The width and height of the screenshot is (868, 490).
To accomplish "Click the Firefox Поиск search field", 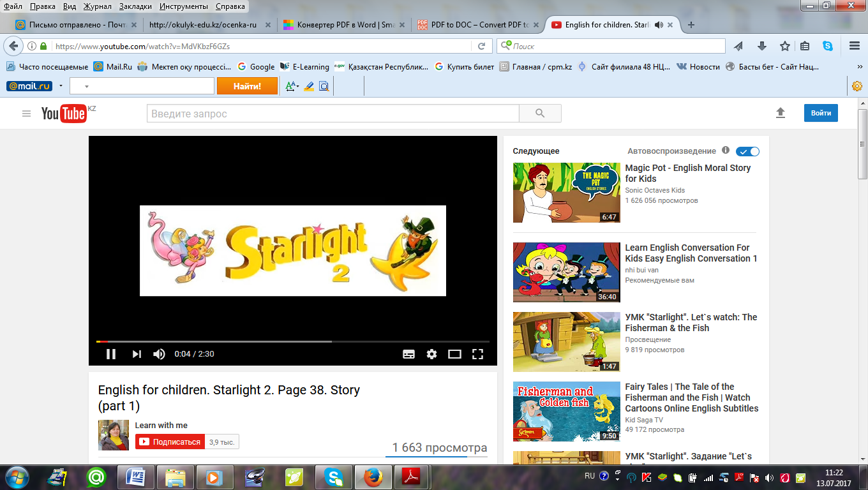I will 611,46.
